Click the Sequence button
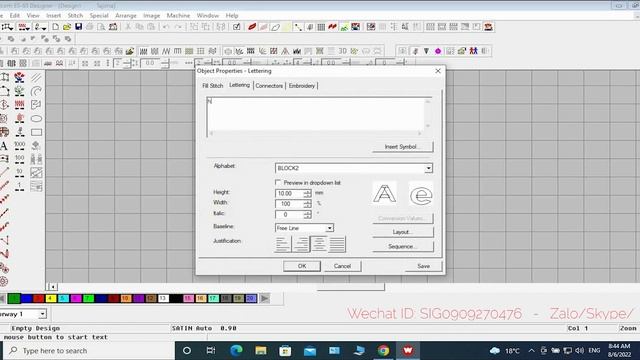 tap(402, 247)
